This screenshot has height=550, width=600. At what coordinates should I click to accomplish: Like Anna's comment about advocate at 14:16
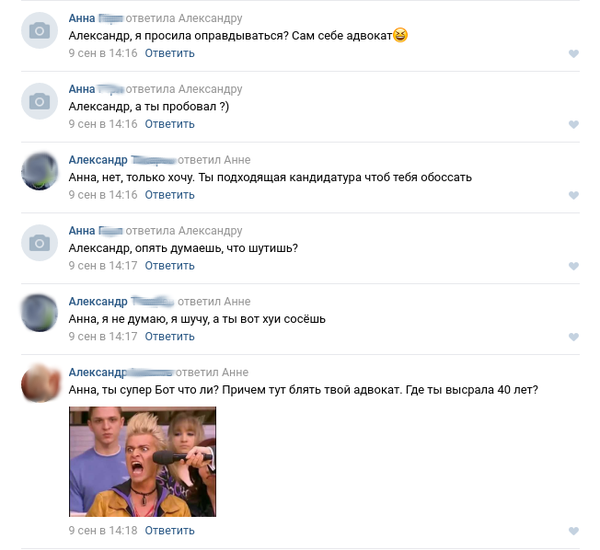tap(573, 54)
